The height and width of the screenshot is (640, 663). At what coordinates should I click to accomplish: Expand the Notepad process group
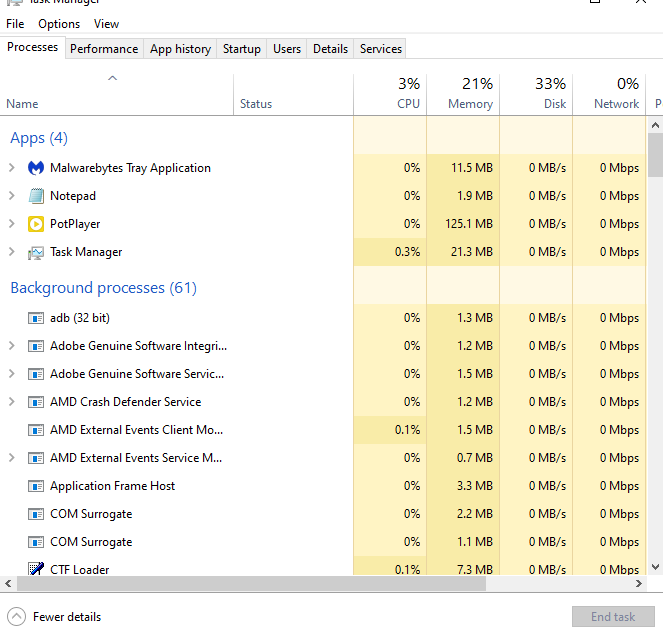coord(12,196)
